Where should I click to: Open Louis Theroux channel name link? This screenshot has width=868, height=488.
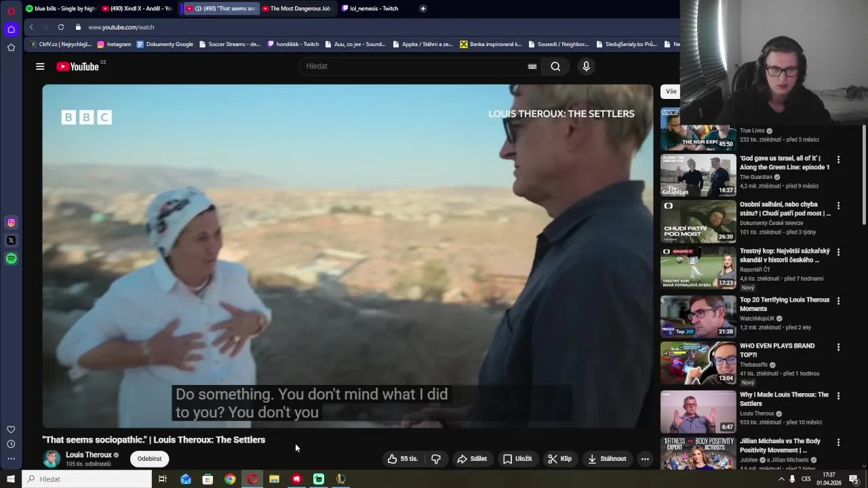pos(89,455)
